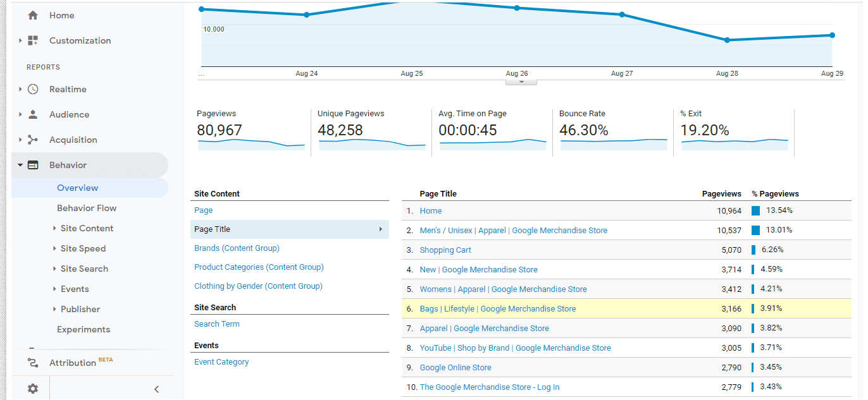This screenshot has width=868, height=400.
Task: Click the 3.91% value in Bags row
Action: click(x=772, y=308)
